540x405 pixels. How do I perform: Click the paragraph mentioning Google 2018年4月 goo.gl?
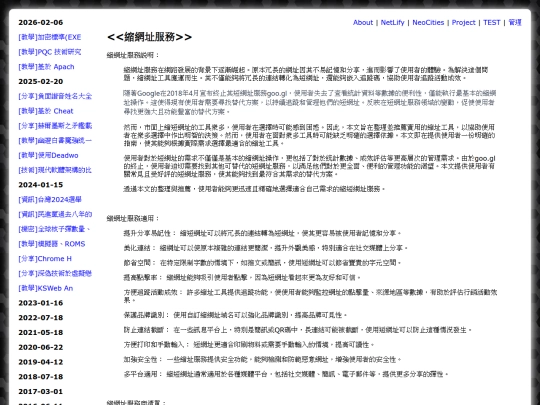pyautogui.click(x=309, y=102)
